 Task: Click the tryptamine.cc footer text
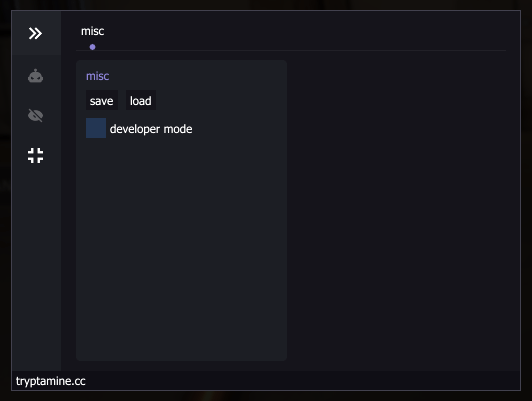51,381
